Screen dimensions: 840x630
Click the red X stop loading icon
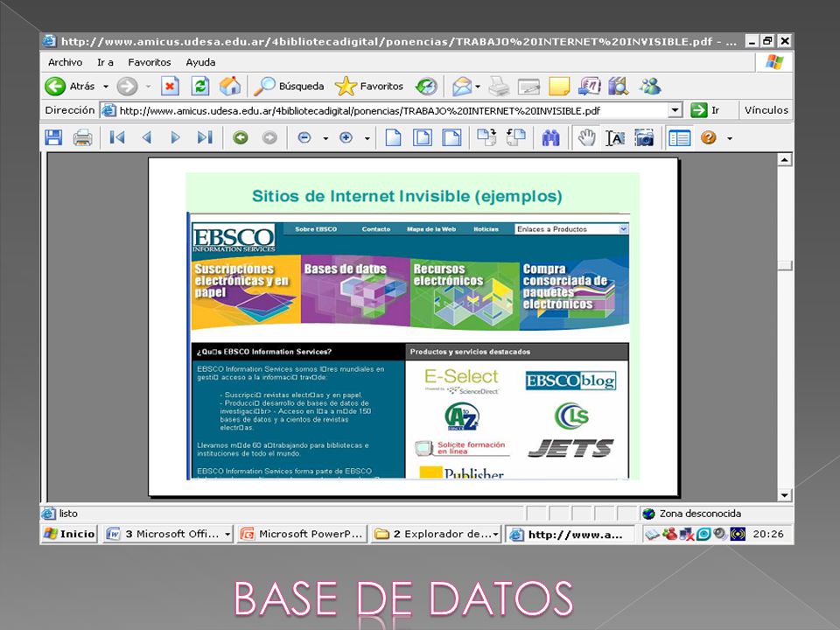(170, 87)
